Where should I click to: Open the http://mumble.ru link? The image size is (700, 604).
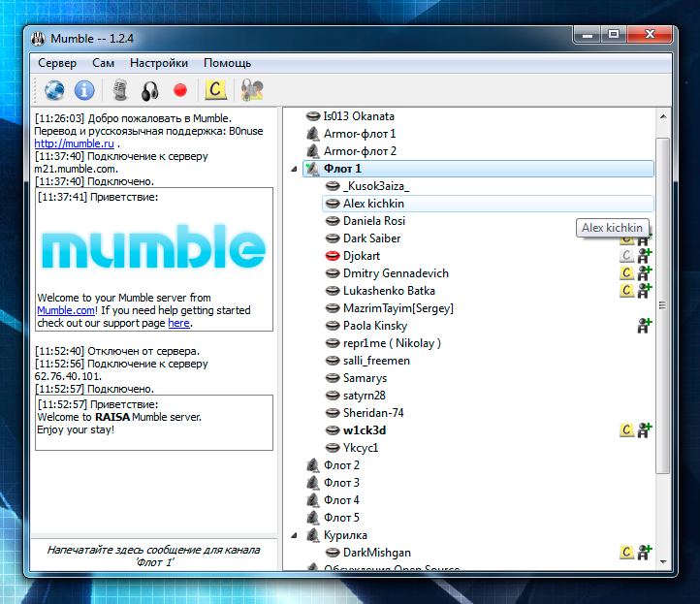(x=74, y=143)
